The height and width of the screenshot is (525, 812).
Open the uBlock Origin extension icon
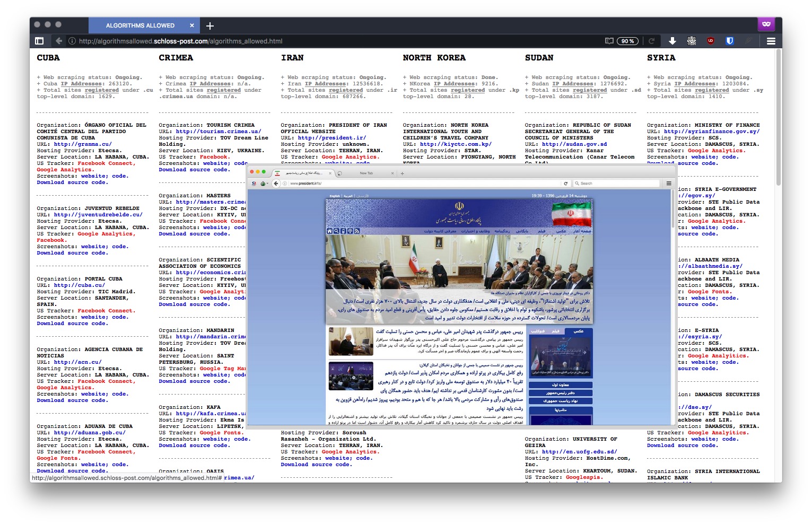coord(711,41)
